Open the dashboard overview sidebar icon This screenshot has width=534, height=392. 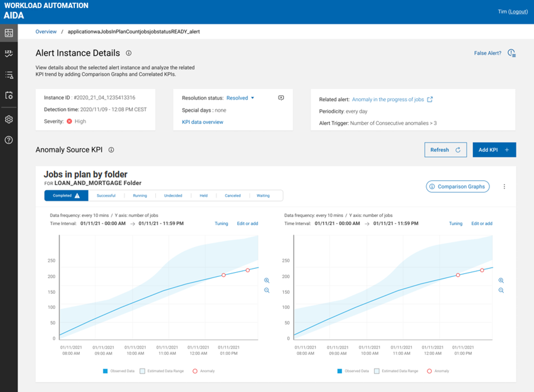tap(9, 33)
